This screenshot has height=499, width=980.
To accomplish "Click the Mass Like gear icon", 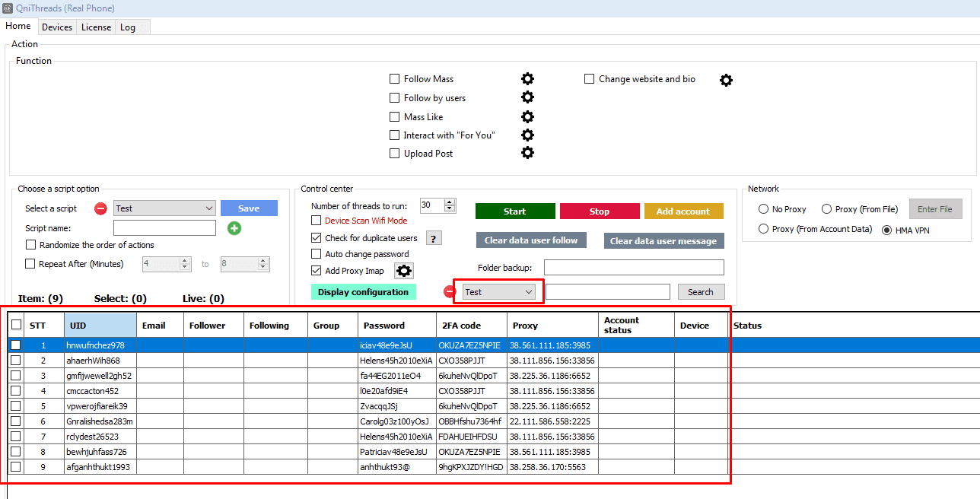I will (527, 116).
